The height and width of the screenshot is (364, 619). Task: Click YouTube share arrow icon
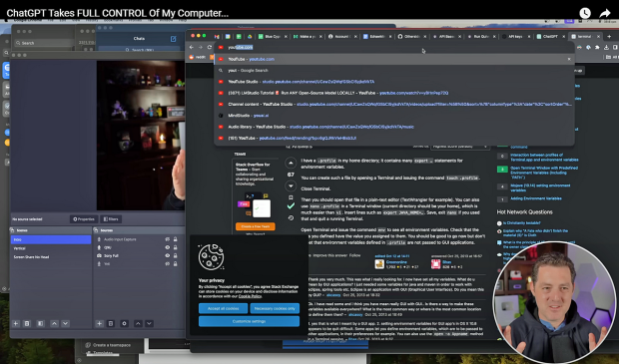(605, 13)
